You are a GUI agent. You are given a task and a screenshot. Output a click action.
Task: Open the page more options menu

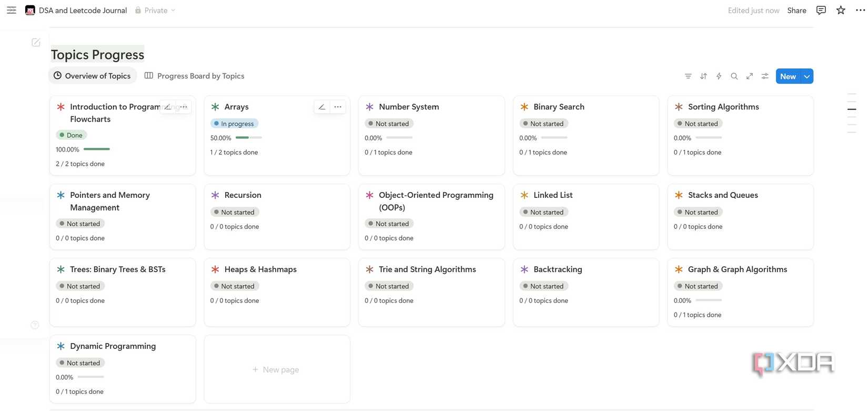[x=860, y=10]
